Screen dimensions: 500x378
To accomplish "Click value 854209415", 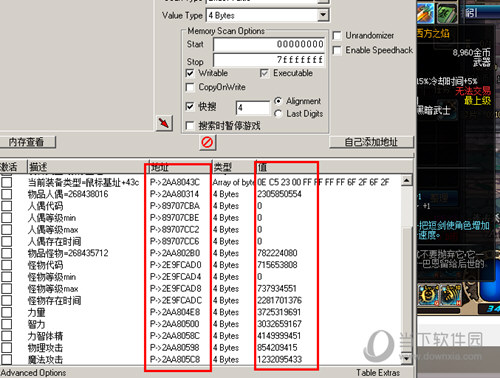I will 277,348.
